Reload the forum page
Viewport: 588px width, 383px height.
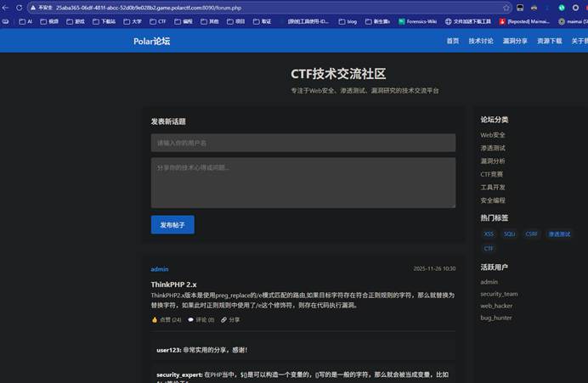(20, 8)
